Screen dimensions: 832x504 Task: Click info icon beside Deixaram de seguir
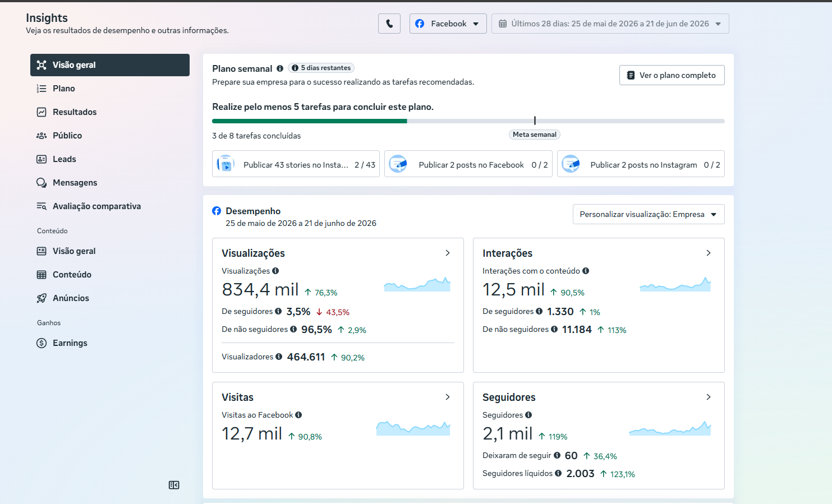pyautogui.click(x=557, y=455)
